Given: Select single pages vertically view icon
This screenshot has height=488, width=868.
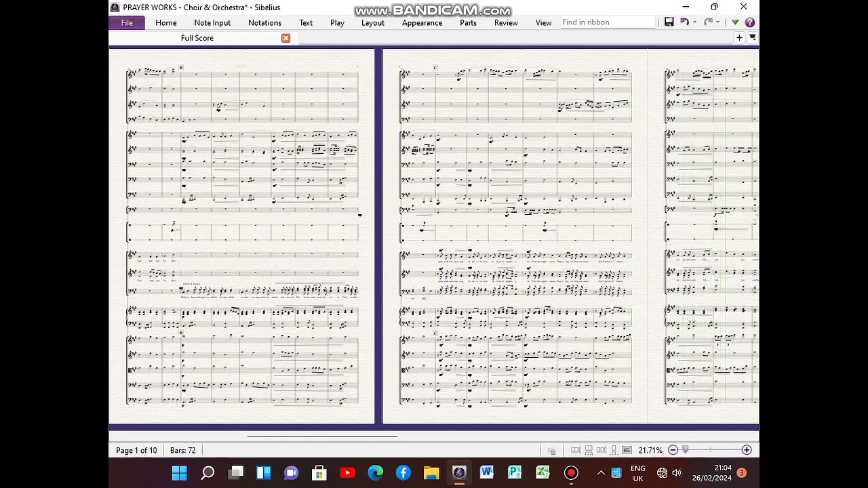Looking at the screenshot, I should point(614,450).
